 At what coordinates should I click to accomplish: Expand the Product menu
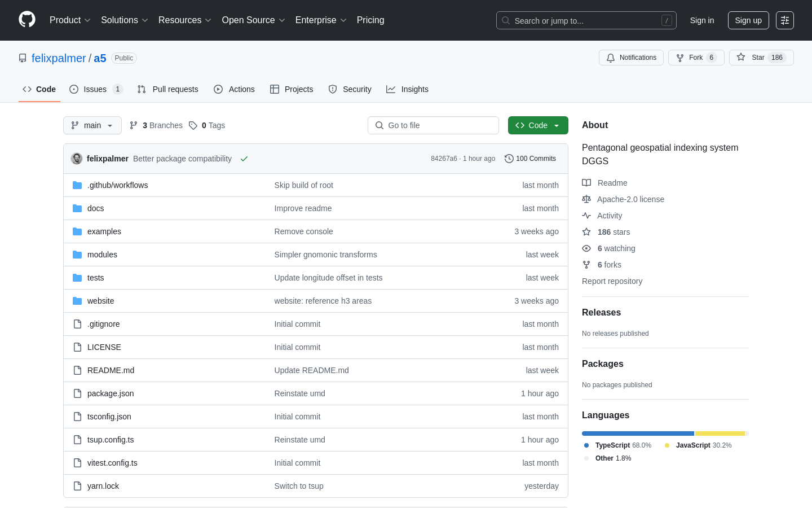pos(70,20)
